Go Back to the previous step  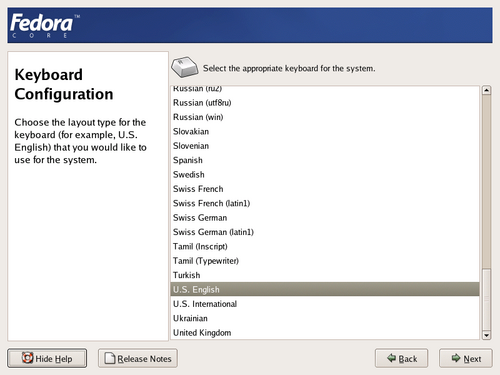point(401,358)
